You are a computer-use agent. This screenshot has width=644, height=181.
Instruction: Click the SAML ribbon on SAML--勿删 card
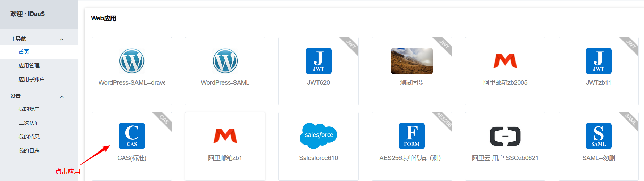(x=631, y=120)
